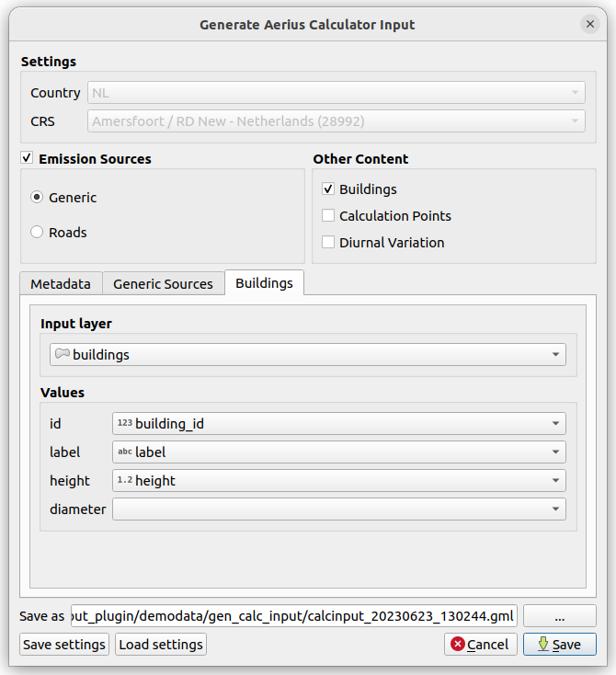Click the Save settings button

pos(64,645)
